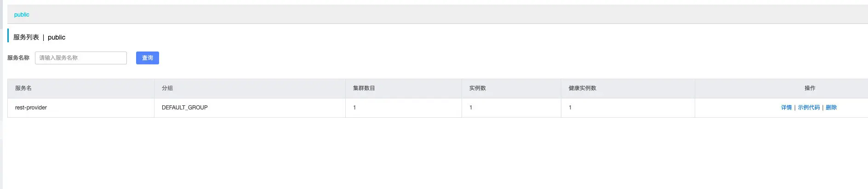Click the 操作 column header
The image size is (868, 189).
[810, 88]
